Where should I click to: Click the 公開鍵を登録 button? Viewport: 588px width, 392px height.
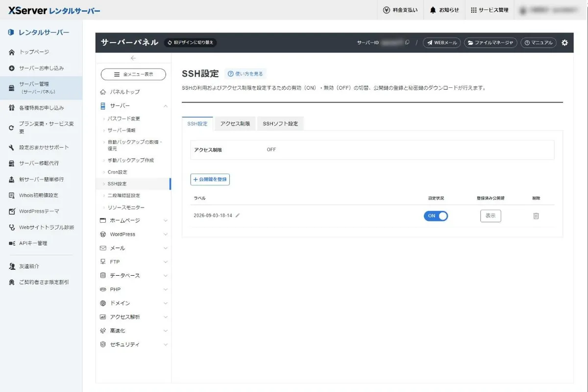210,180
